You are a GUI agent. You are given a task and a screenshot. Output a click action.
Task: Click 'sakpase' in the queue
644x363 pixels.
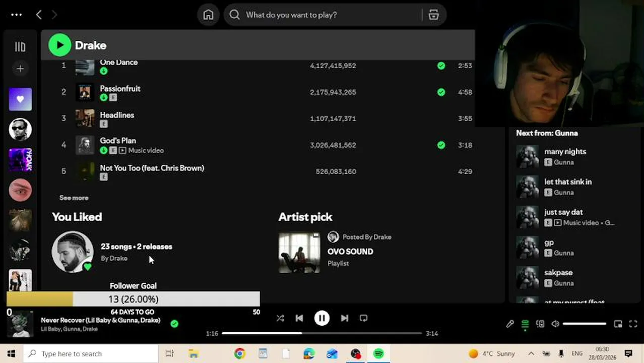558,272
